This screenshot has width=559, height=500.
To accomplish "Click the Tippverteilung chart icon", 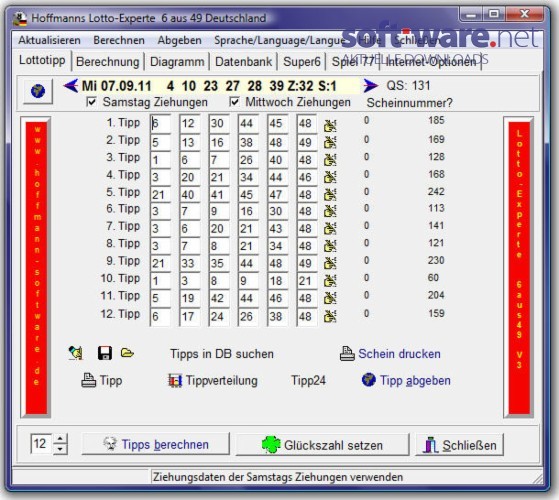I will (175, 381).
